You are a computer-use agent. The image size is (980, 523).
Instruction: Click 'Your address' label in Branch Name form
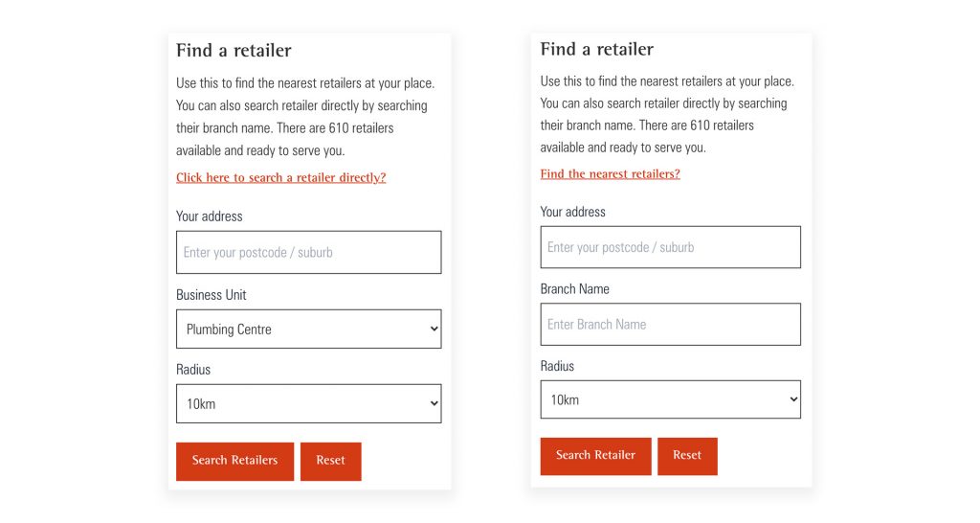[x=572, y=212]
